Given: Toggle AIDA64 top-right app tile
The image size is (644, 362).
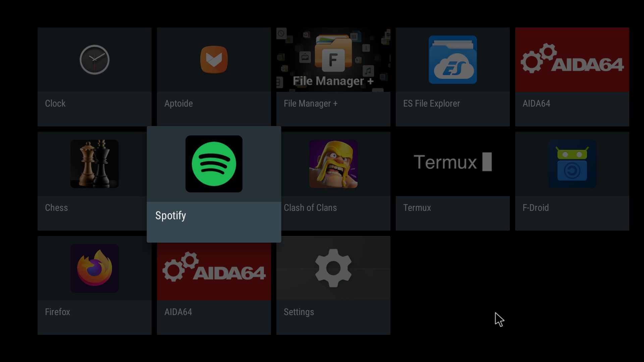Looking at the screenshot, I should pyautogui.click(x=572, y=75).
